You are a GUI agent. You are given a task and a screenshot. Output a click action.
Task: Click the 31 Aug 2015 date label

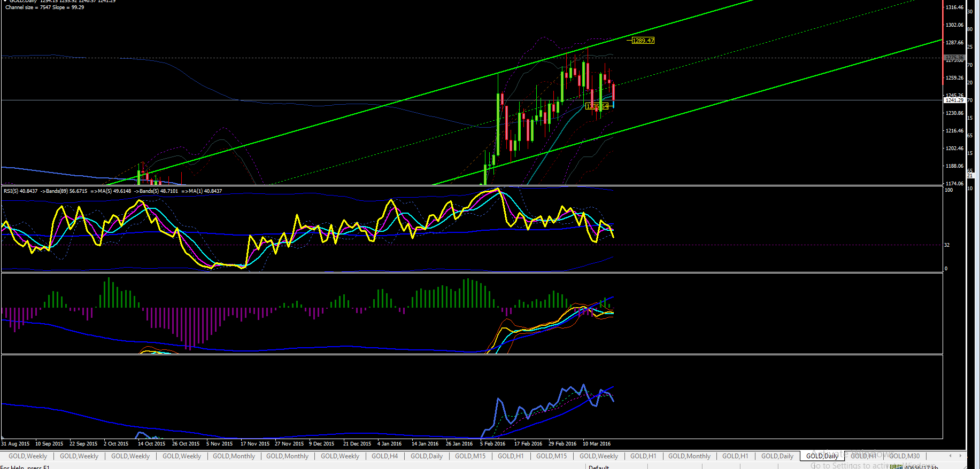[16, 444]
